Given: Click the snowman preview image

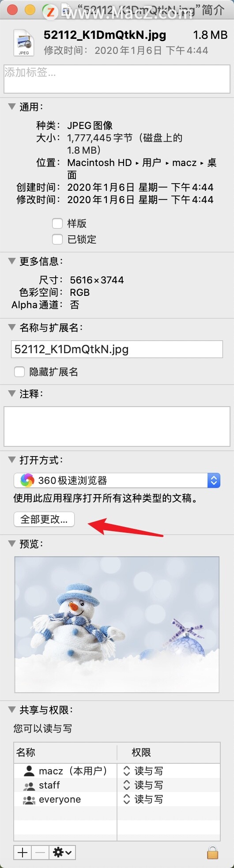Looking at the screenshot, I should point(117,624).
